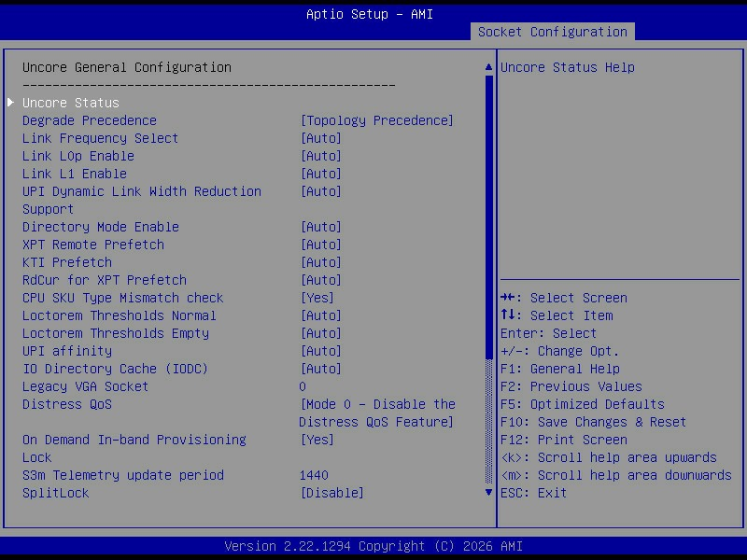This screenshot has height=560, width=747.
Task: Open UPI affinity Auto value
Action: [320, 351]
